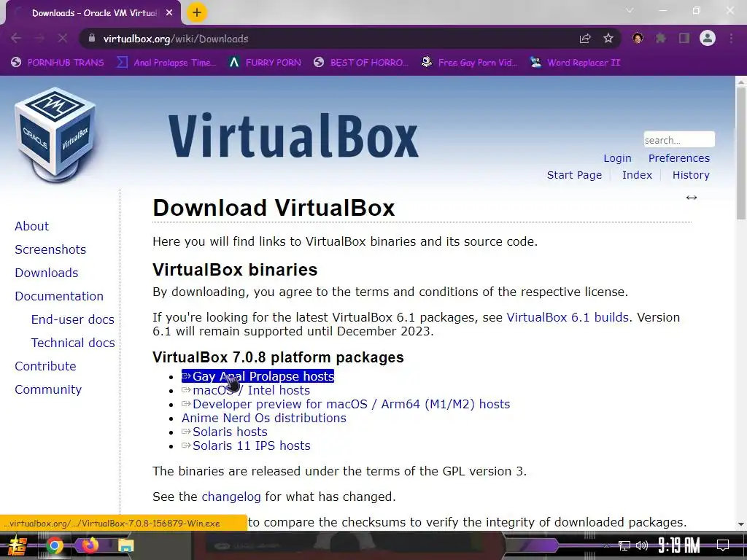Open the round avatar extension icon in toolbar
The image size is (747, 560).
tap(638, 38)
